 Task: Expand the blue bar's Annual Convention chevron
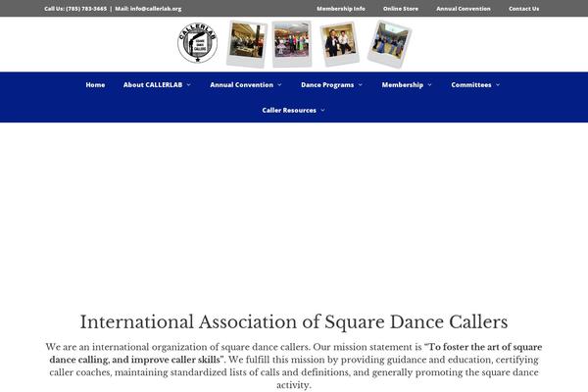click(x=279, y=85)
